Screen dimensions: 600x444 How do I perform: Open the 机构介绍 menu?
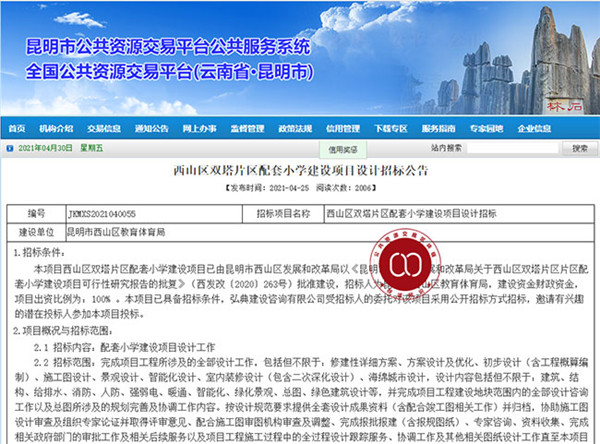coord(57,129)
